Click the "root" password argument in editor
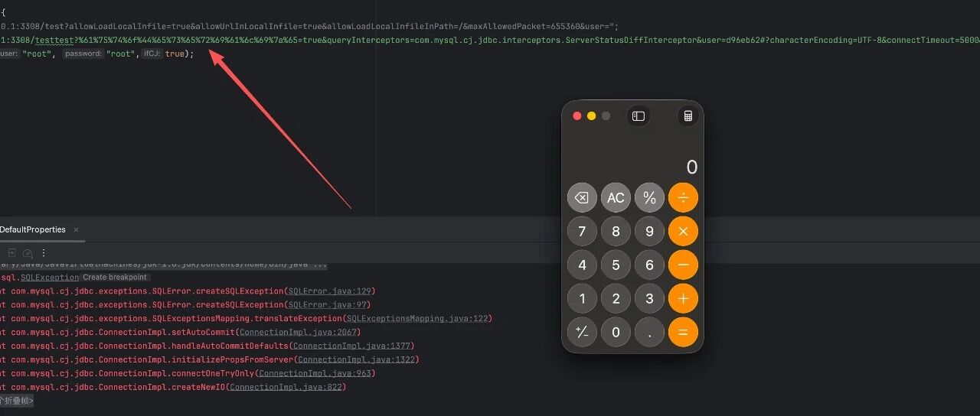Screen dimensions: 980x416 point(121,54)
